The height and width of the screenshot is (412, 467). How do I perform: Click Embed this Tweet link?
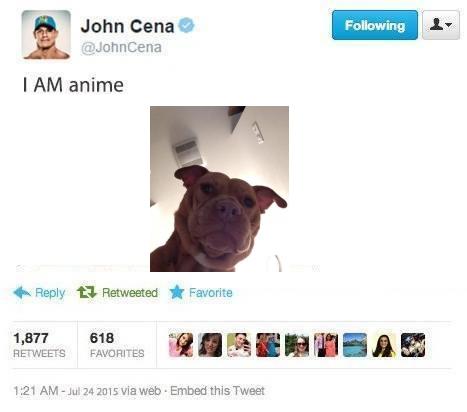point(217,390)
